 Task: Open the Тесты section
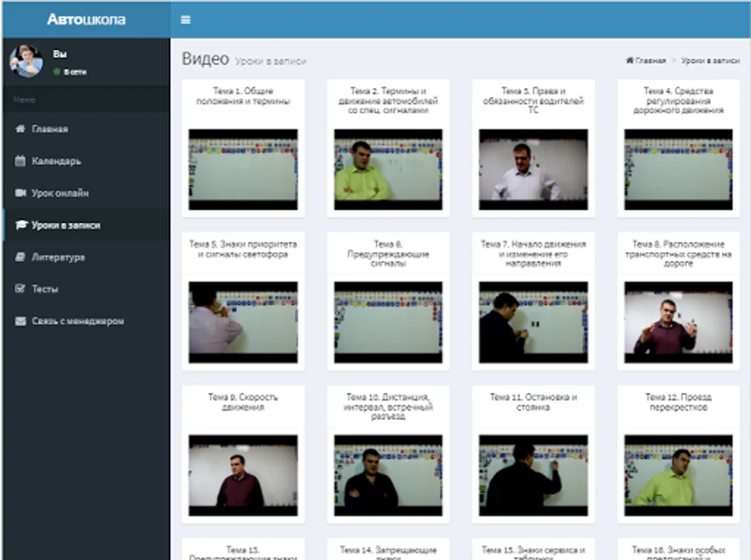(x=85, y=289)
